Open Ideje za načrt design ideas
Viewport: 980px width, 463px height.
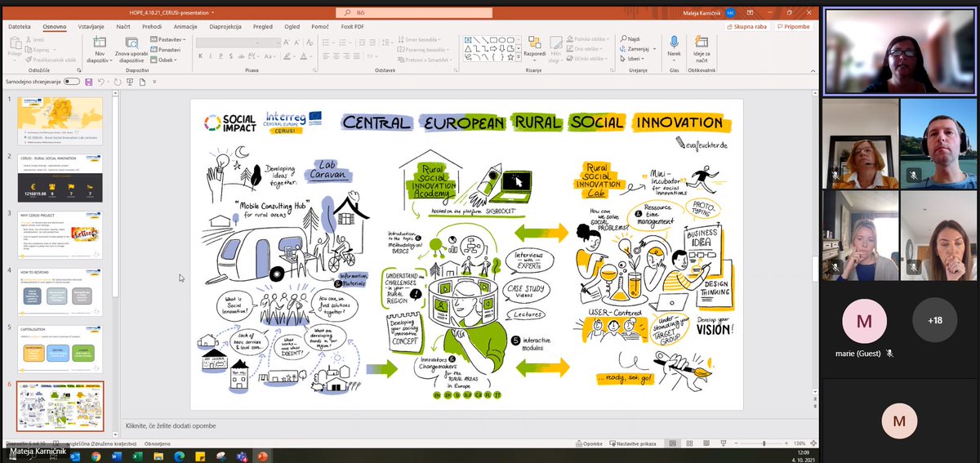click(x=702, y=47)
